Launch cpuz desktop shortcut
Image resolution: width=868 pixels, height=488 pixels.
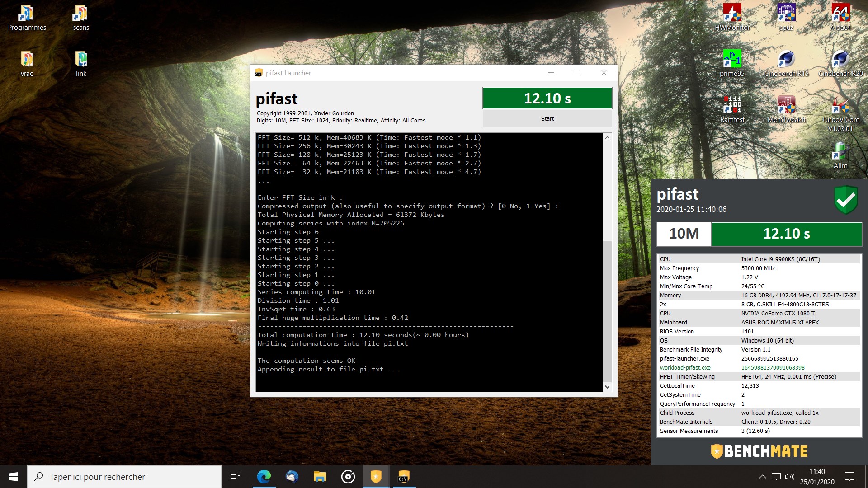click(786, 17)
